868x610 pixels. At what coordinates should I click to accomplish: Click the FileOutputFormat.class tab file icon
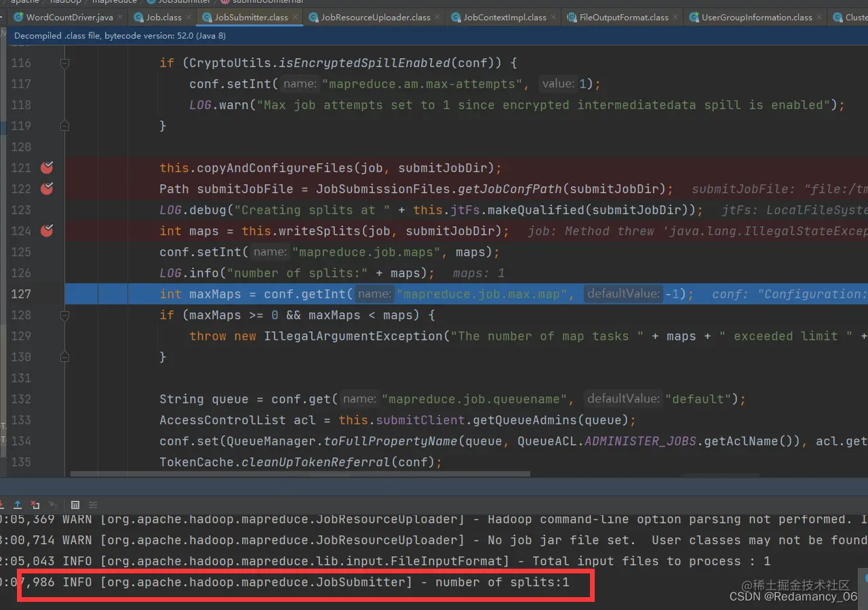(x=572, y=17)
